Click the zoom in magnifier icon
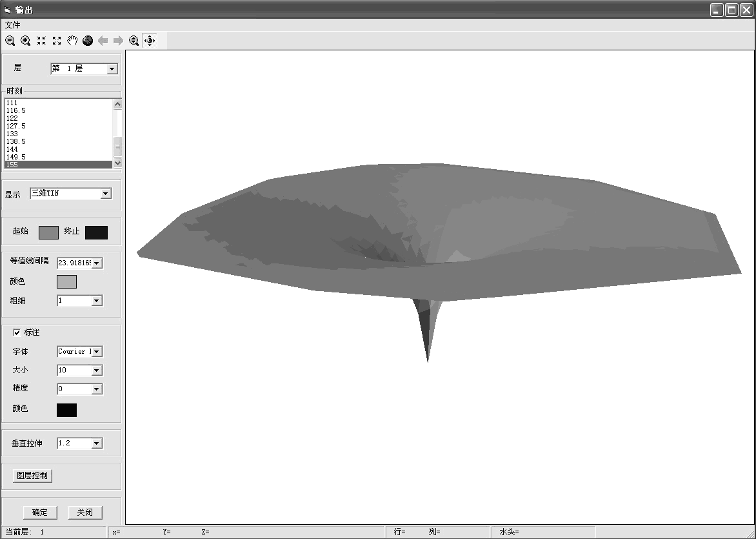756x539 pixels. 26,41
